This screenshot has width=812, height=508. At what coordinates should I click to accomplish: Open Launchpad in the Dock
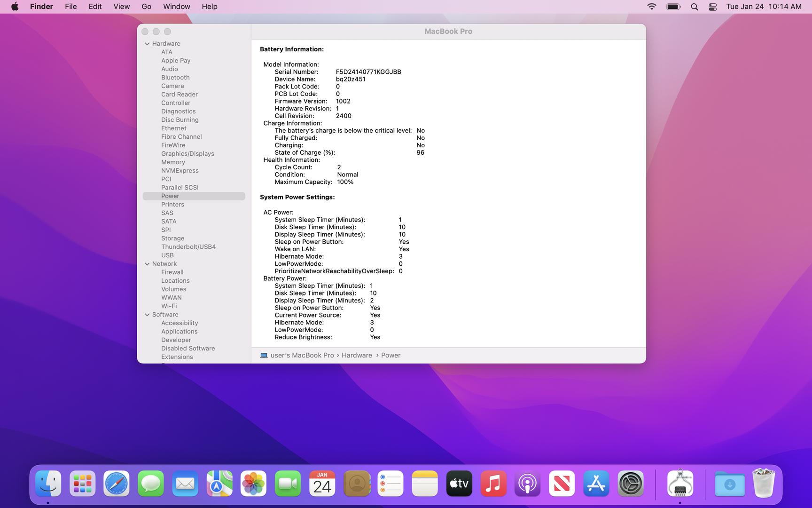82,484
